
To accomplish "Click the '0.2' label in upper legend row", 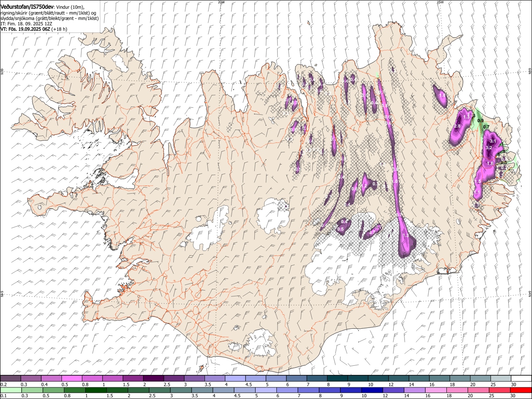I will [x=3, y=384].
